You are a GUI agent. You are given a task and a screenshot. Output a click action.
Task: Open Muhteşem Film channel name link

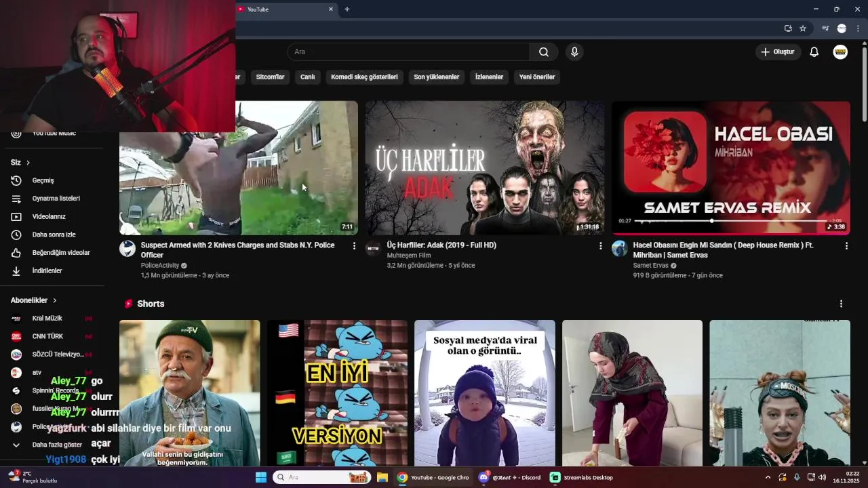point(408,256)
